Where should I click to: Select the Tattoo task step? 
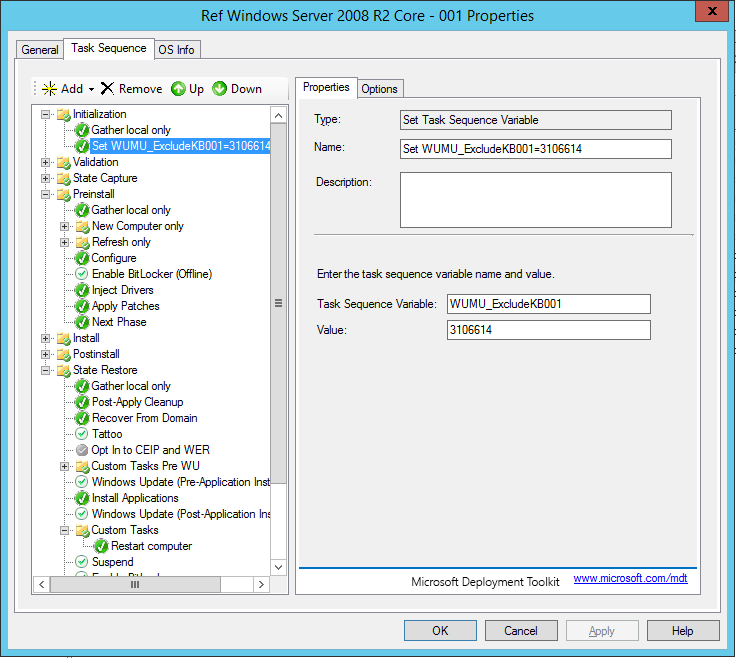[107, 434]
